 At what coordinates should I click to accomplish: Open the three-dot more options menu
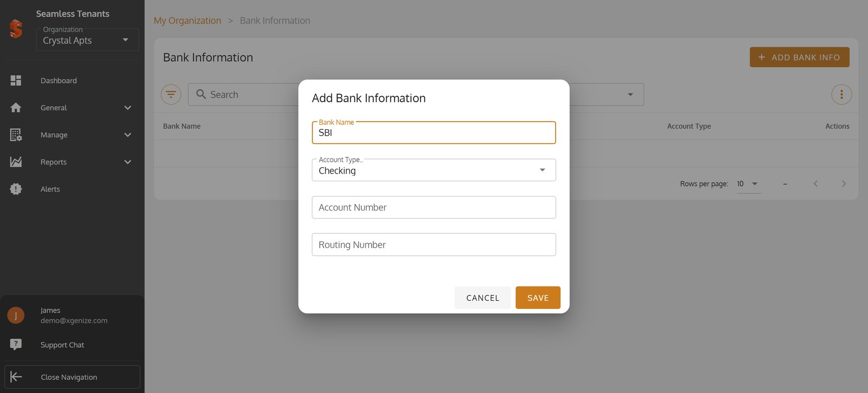click(x=841, y=94)
